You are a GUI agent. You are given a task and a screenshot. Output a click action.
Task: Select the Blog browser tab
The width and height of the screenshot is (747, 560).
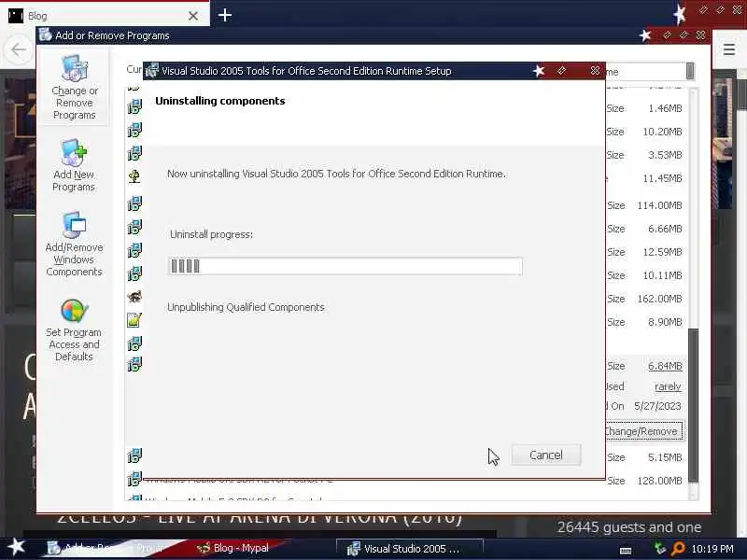[x=104, y=16]
